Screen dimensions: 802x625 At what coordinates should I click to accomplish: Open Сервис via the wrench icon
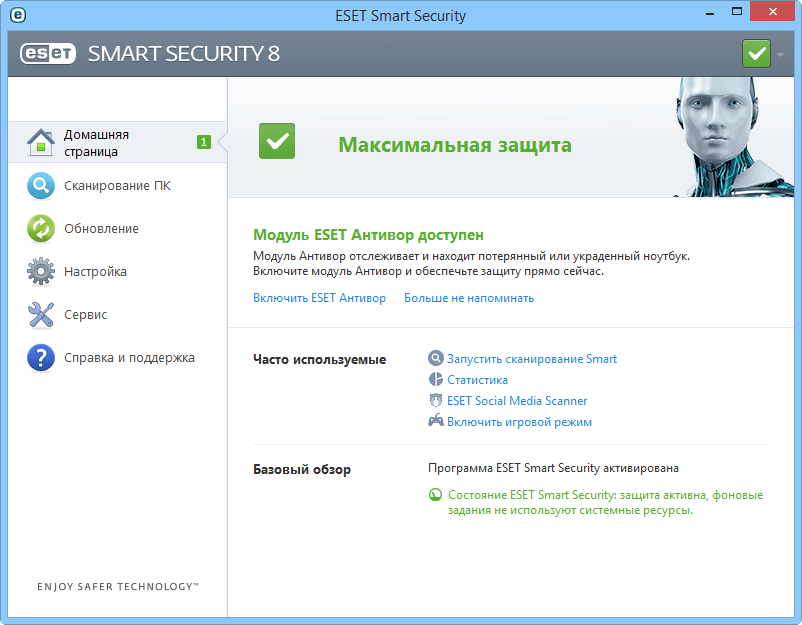pyautogui.click(x=40, y=314)
